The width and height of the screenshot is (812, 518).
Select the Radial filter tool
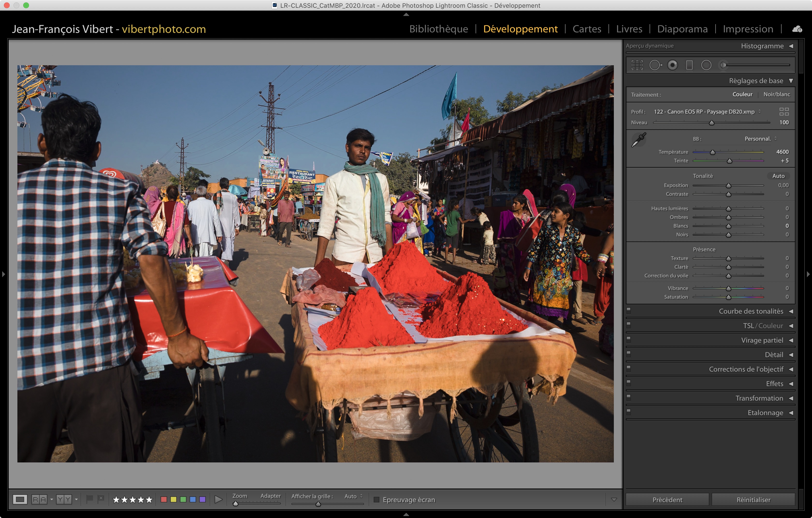pyautogui.click(x=706, y=65)
